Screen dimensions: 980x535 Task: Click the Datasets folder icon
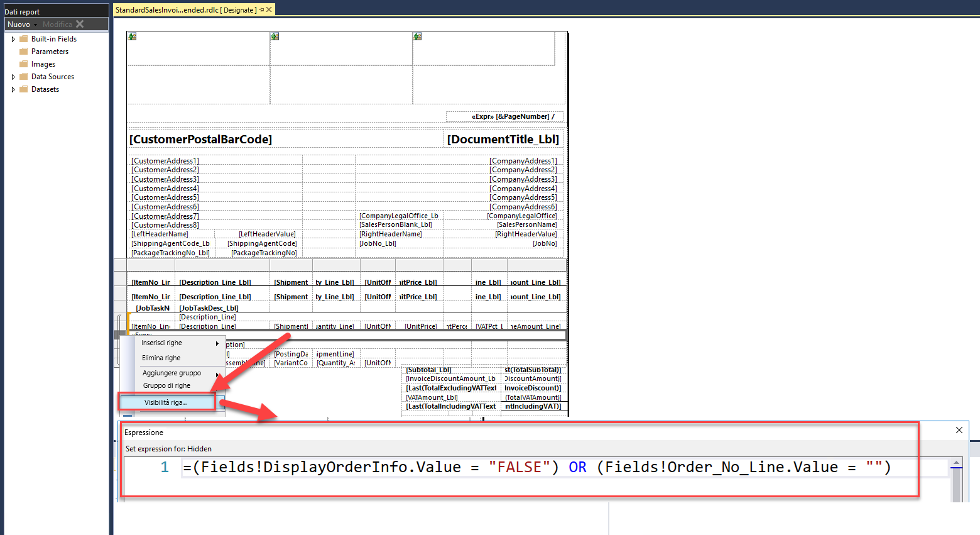(24, 89)
